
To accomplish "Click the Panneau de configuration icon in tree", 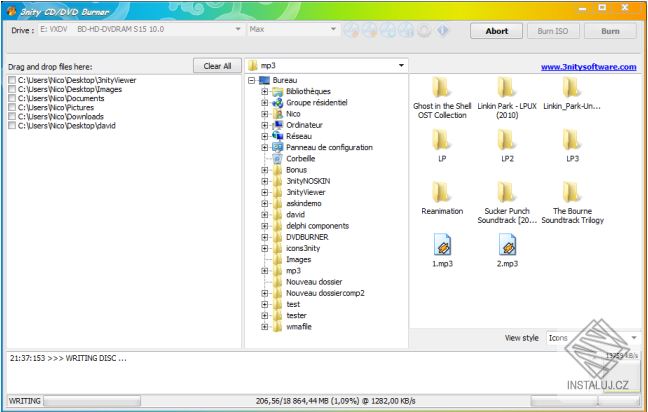I will [278, 147].
